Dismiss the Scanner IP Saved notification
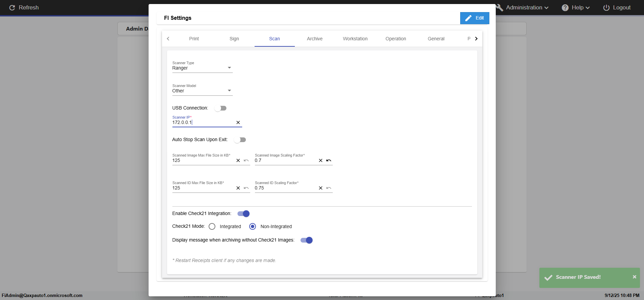Screen dimensions: 644x300 [x=634, y=277]
